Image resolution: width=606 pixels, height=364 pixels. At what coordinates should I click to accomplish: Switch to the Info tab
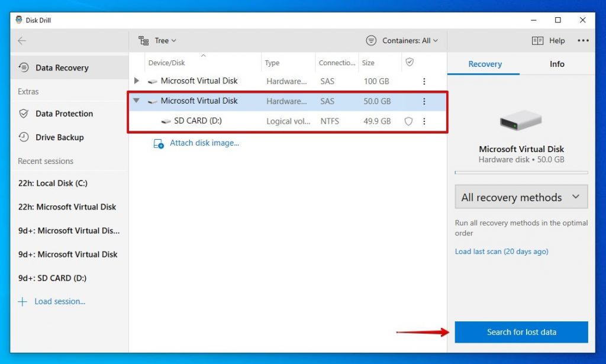click(x=556, y=63)
